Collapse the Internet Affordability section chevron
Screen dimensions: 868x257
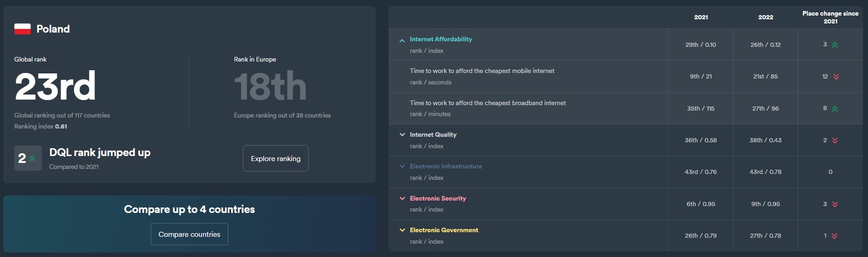pos(402,40)
